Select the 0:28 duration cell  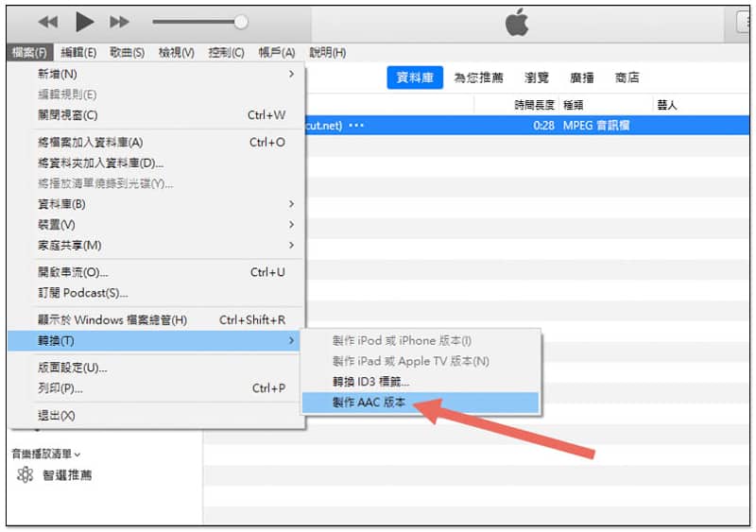point(544,126)
